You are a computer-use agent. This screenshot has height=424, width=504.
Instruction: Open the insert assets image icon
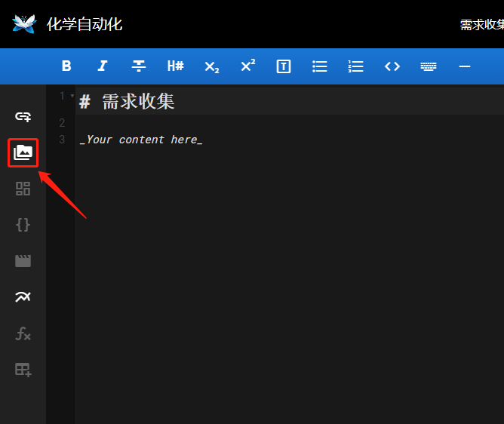point(23,152)
